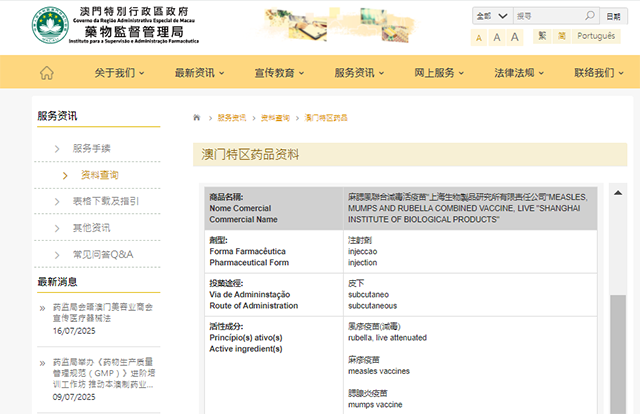The width and height of the screenshot is (640, 414).
Task: Open the 网上服务 menu
Action: pyautogui.click(x=439, y=73)
